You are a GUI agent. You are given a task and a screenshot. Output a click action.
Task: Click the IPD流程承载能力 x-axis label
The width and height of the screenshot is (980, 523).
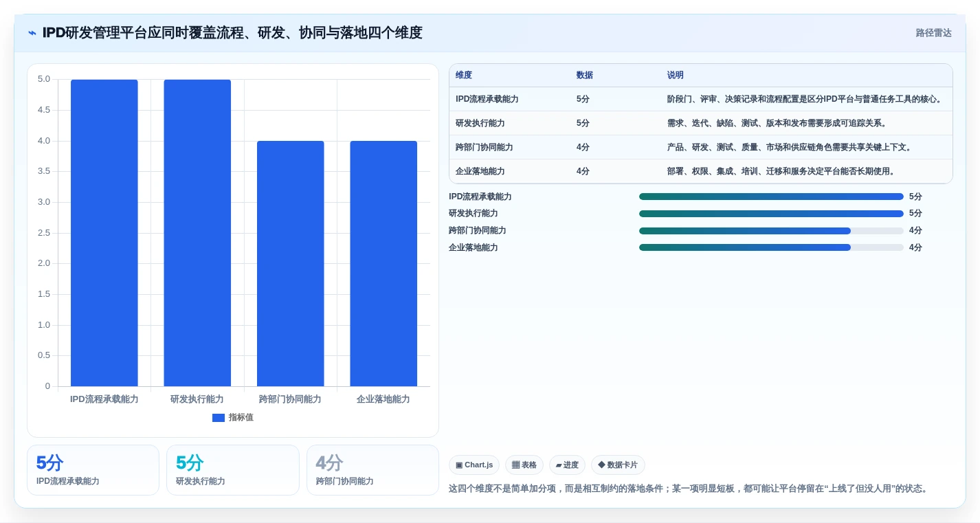(x=104, y=399)
